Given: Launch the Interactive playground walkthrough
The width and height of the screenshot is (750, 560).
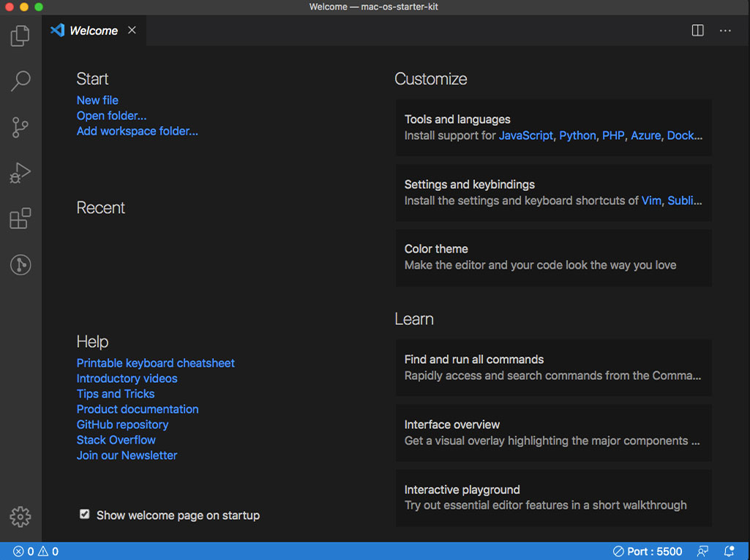Looking at the screenshot, I should point(553,498).
